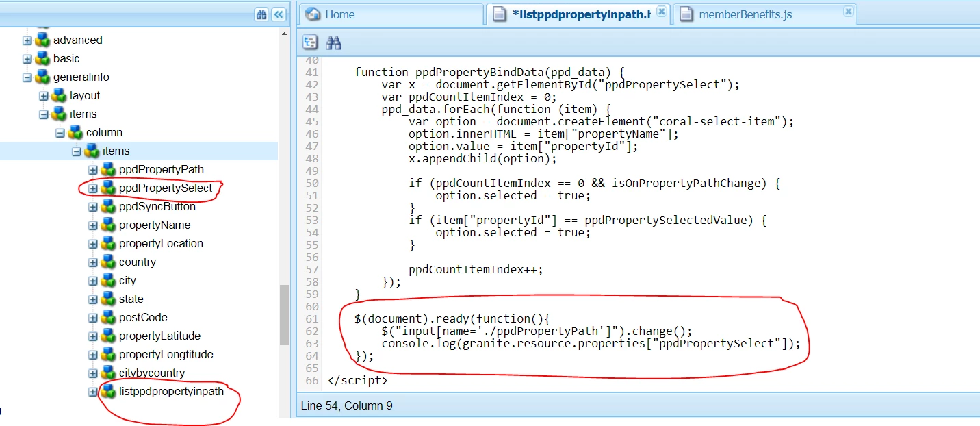Select the state tree item
The image size is (980, 426).
(131, 299)
